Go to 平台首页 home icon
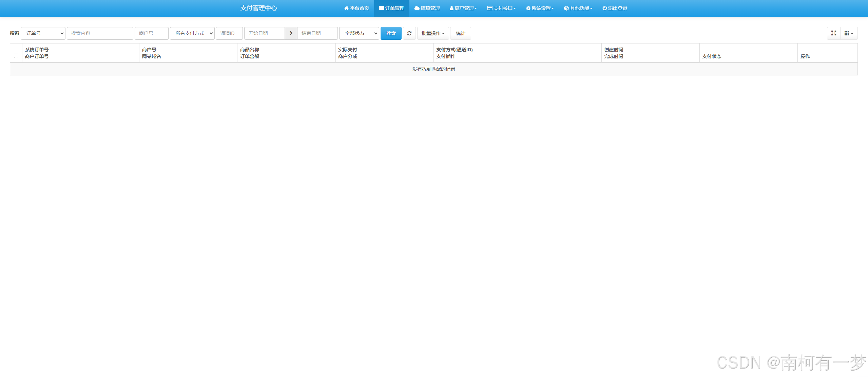Screen dimensions: 868x377 356,8
